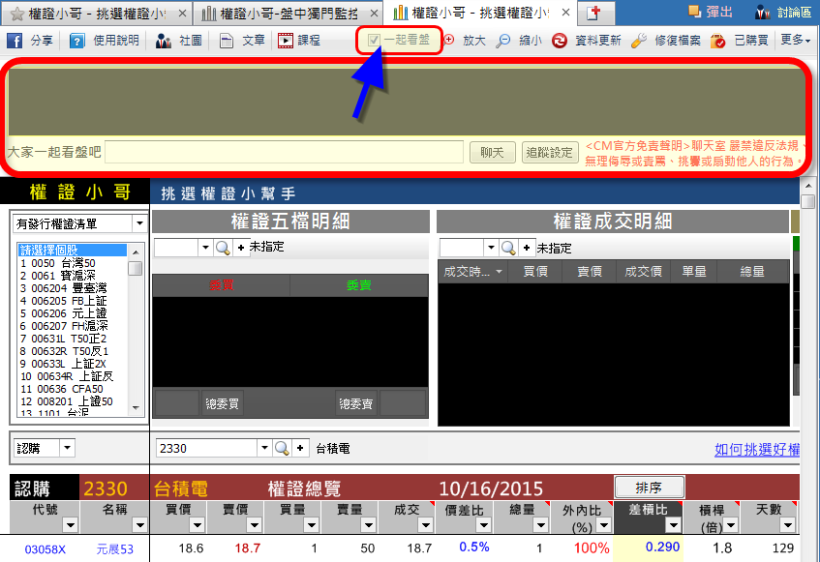The height and width of the screenshot is (562, 820).
Task: Open the 已購買 purchased icon
Action: coord(718,40)
